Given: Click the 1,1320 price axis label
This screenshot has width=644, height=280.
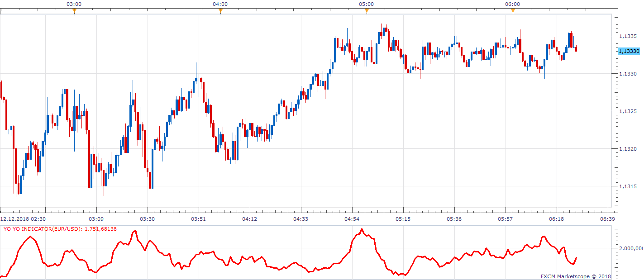Looking at the screenshot, I should click(x=628, y=148).
